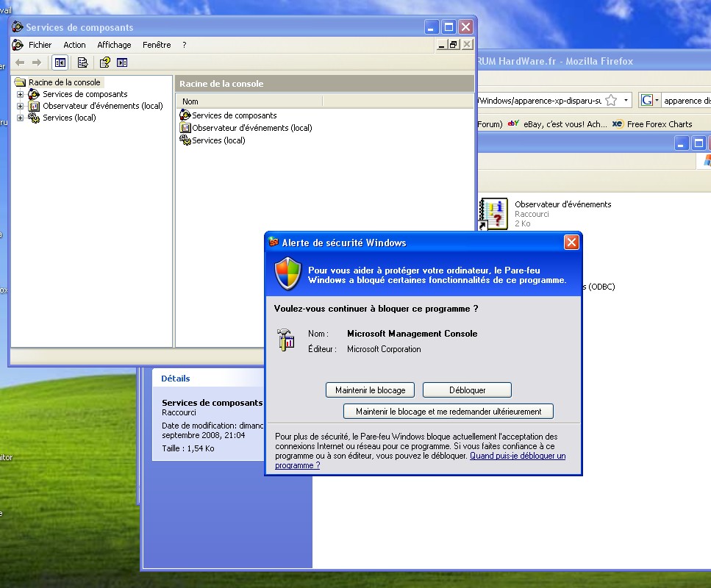Click the Microsoft Management Console hammer icon
Viewport: 711px width, 588px height.
coord(286,340)
